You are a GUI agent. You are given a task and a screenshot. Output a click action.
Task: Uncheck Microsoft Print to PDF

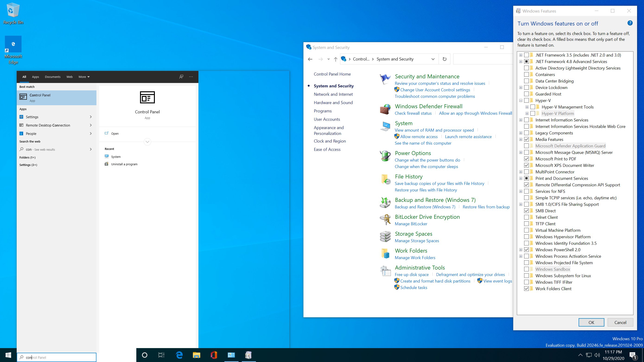526,159
